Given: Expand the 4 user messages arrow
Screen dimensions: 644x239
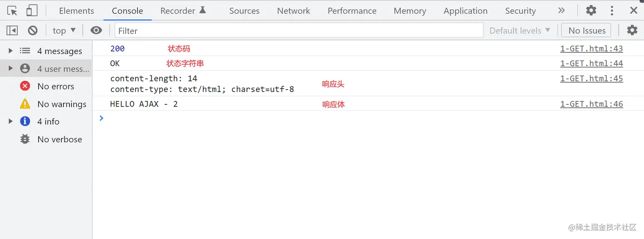Looking at the screenshot, I should (11, 68).
